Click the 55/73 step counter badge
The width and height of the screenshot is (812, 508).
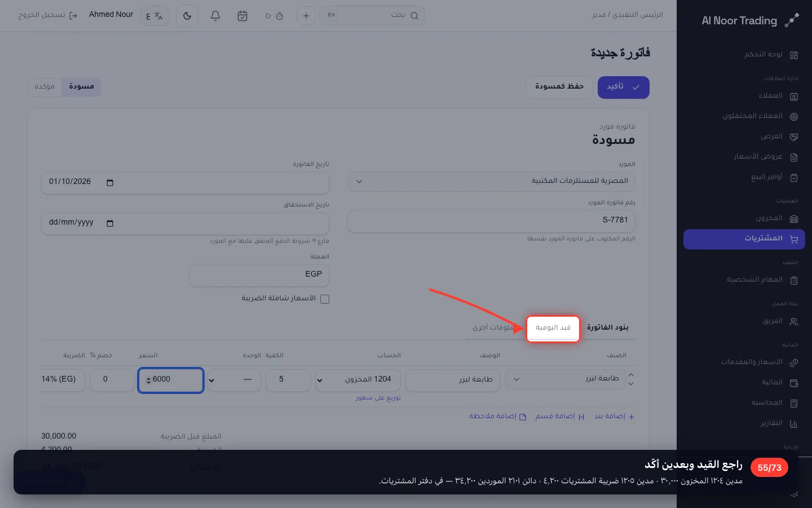point(770,468)
